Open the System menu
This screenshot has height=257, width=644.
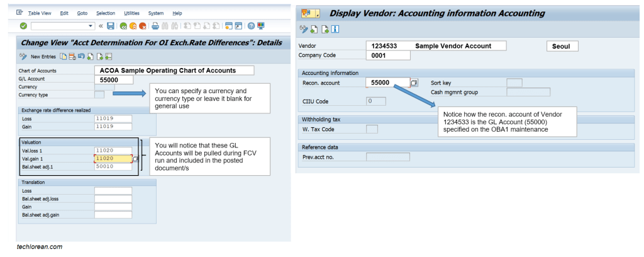click(x=156, y=13)
